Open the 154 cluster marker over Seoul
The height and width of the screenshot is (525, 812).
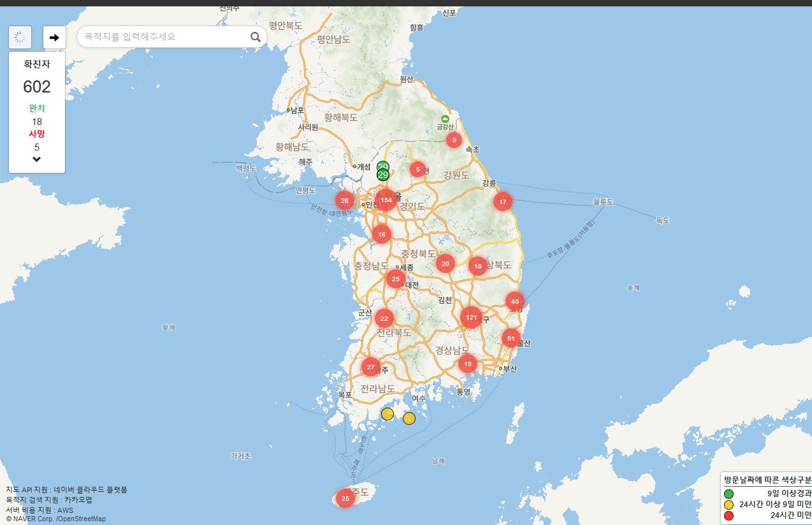click(386, 200)
